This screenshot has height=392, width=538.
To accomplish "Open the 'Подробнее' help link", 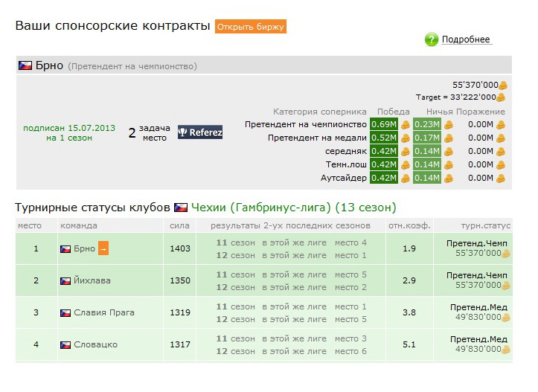I will (466, 39).
